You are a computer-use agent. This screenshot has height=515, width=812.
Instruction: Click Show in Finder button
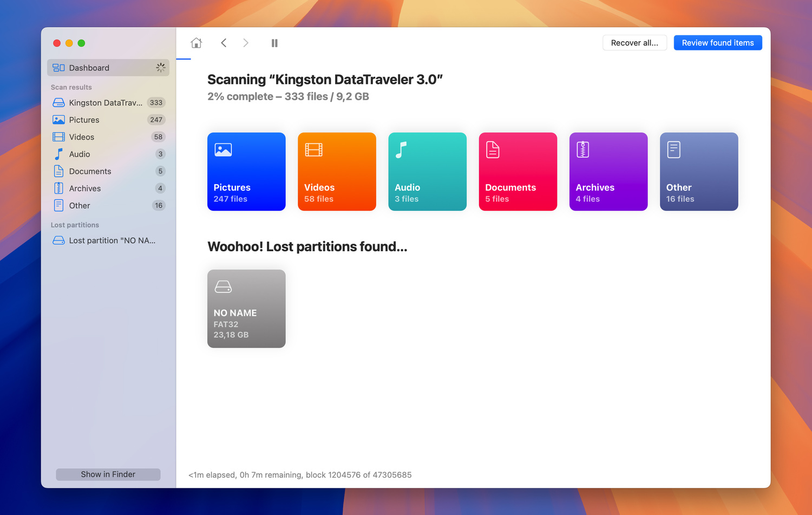108,474
